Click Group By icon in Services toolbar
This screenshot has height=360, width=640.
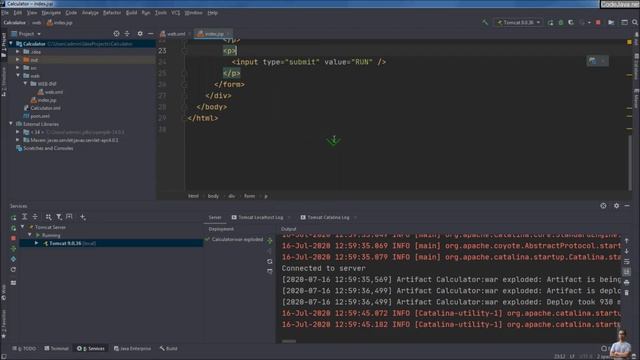click(x=49, y=217)
